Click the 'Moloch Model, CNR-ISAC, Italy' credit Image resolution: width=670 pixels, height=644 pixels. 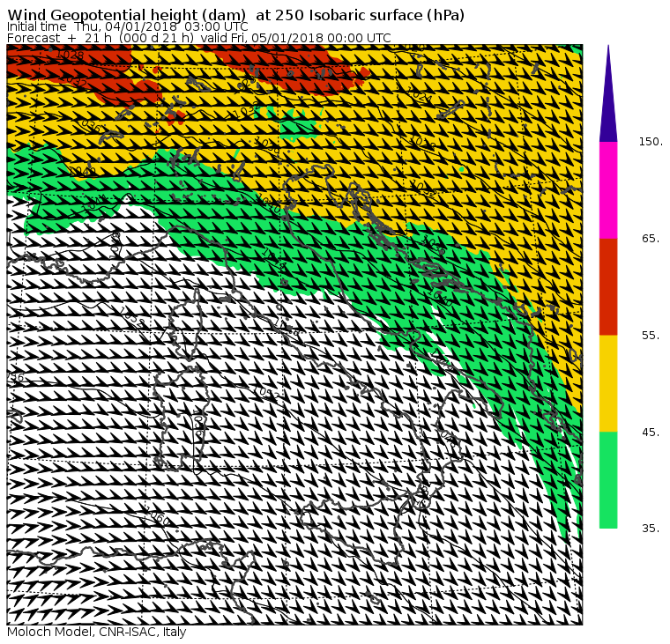coord(97,632)
